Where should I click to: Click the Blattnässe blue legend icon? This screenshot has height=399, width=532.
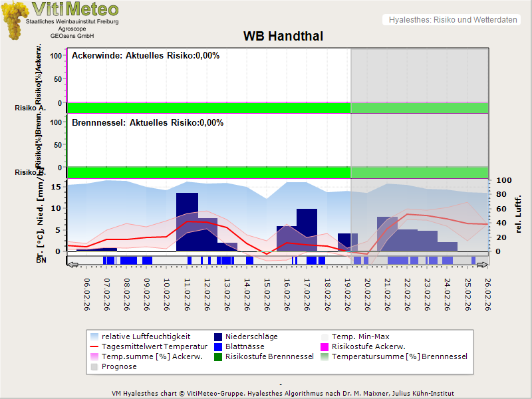[x=218, y=346]
